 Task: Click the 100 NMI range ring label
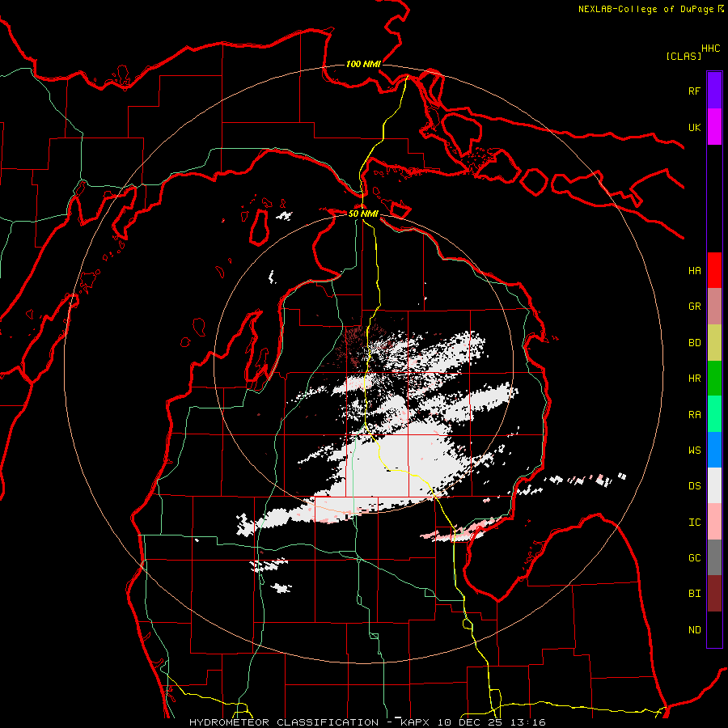(x=363, y=64)
